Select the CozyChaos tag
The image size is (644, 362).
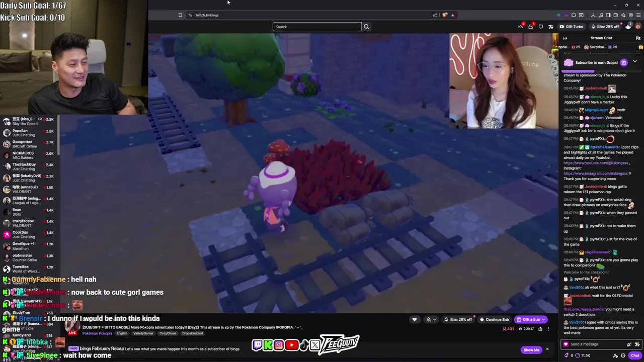coord(168,333)
